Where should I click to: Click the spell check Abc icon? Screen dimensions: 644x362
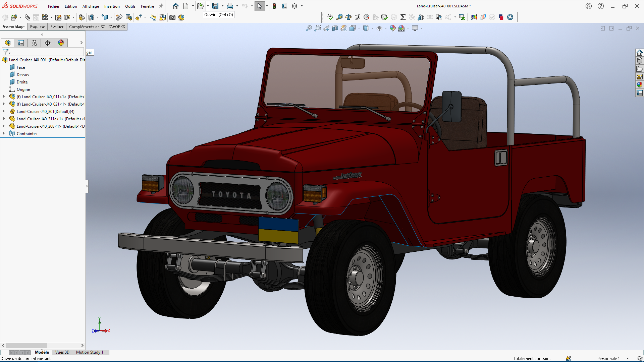point(330,17)
